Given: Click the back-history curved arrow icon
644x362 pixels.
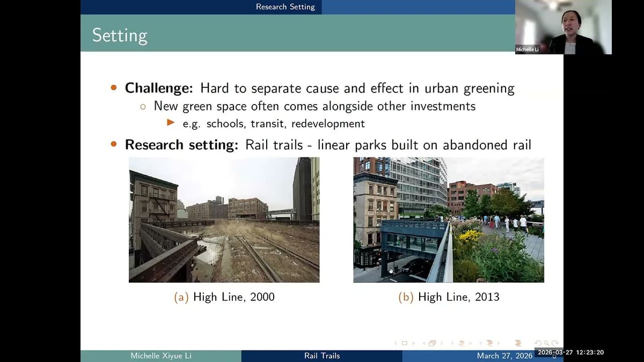Looking at the screenshot, I should point(538,344).
